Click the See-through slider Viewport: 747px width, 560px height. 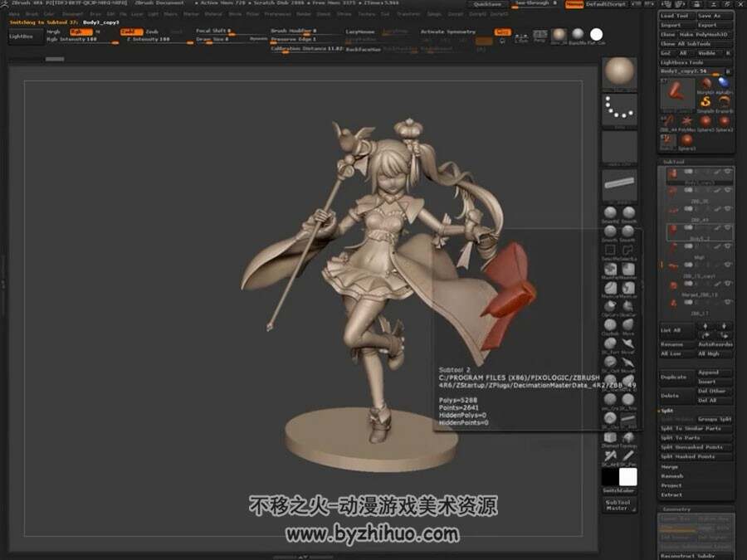tap(536, 4)
